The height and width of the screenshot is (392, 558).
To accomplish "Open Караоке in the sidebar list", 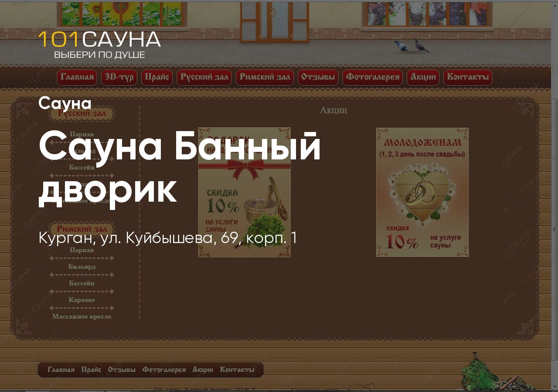I will [82, 300].
